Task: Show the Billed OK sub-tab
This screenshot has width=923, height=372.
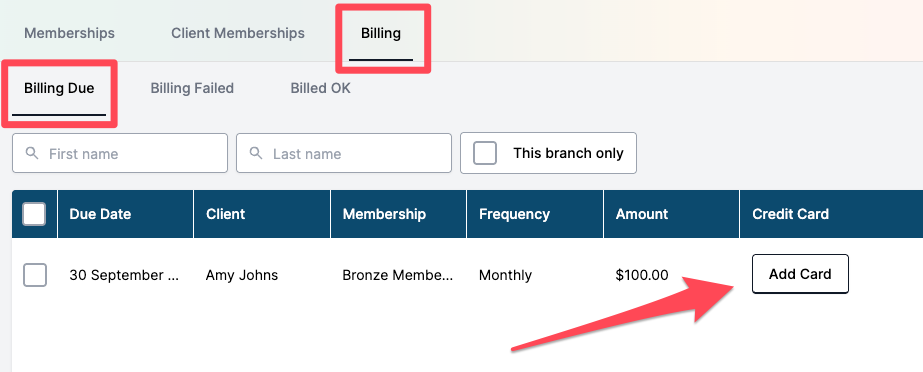Action: point(320,88)
